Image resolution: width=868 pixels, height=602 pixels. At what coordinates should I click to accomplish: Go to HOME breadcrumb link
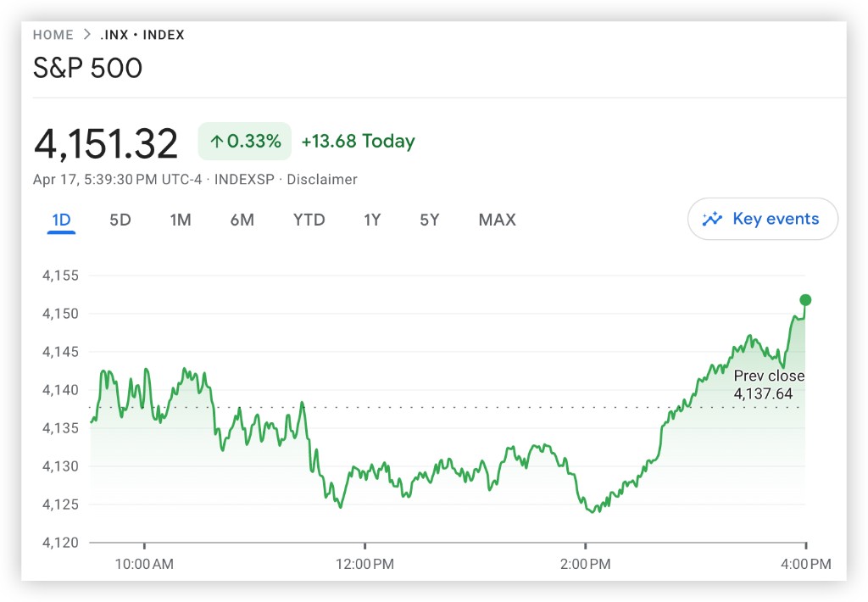tap(53, 35)
